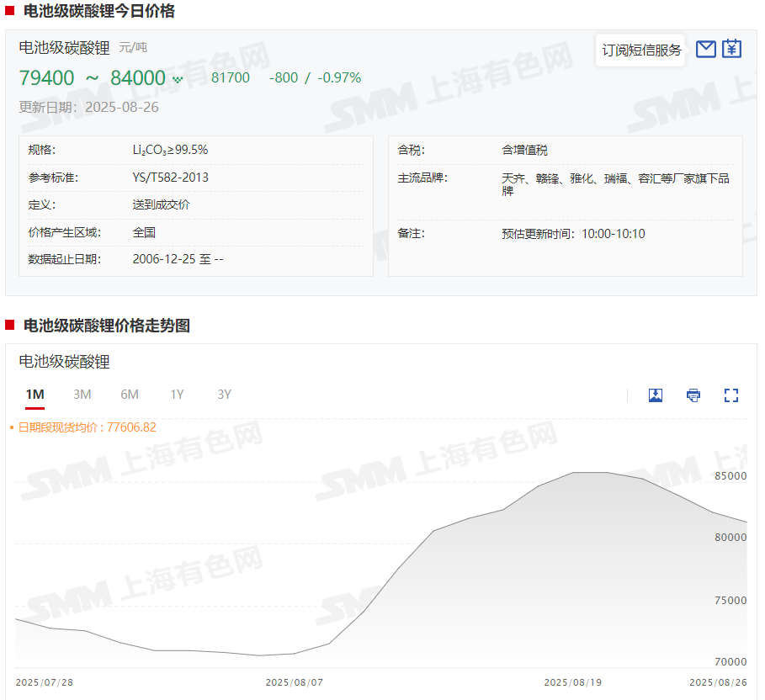765x700 pixels.
Task: Click the 订阅短信服务 tooltip label
Action: pos(641,50)
